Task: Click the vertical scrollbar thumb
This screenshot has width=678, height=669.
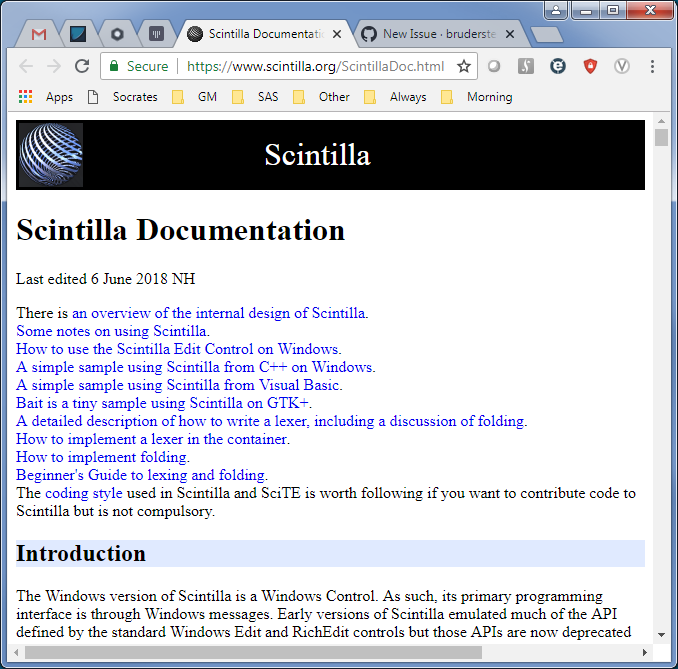Action: (661, 138)
